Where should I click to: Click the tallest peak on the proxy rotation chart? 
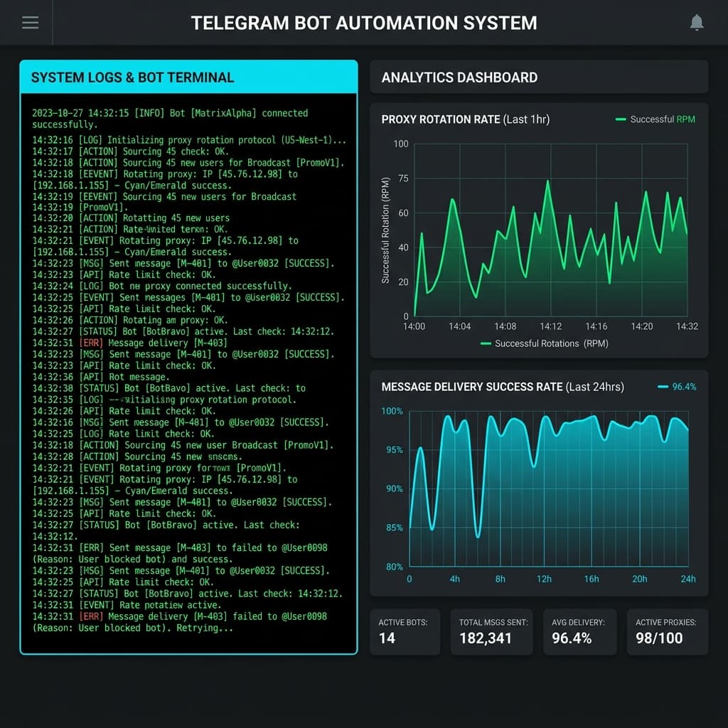(548, 181)
